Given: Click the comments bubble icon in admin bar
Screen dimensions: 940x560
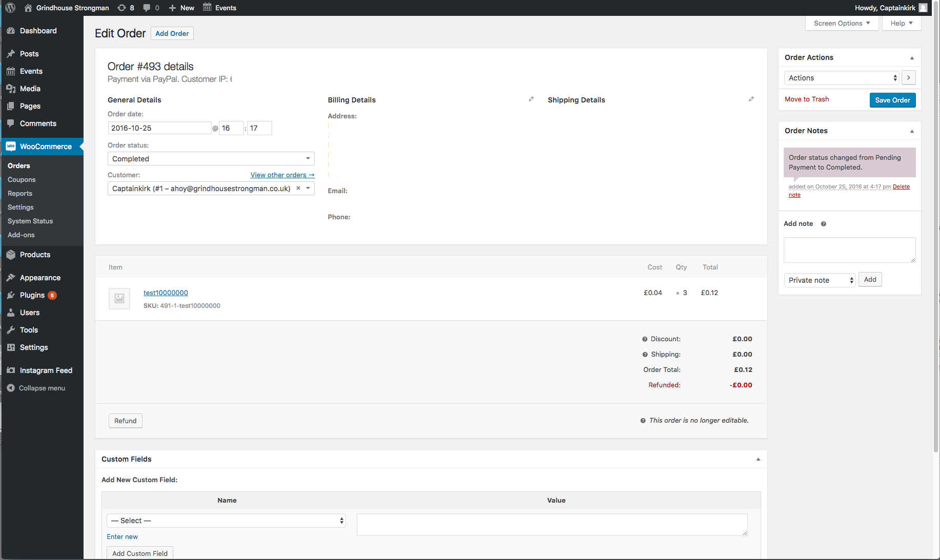Looking at the screenshot, I should 147,8.
